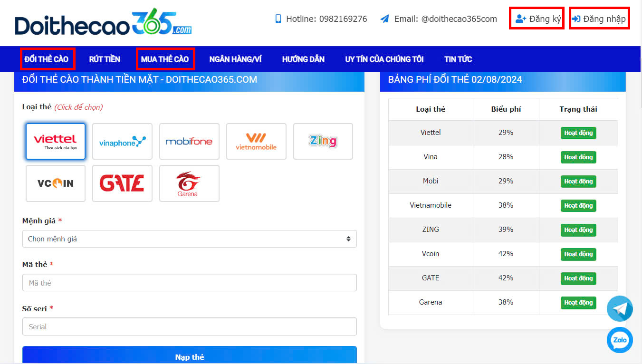Screen dimensions: 642x364
Task: Click the Trạng thái column header
Action: [578, 109]
